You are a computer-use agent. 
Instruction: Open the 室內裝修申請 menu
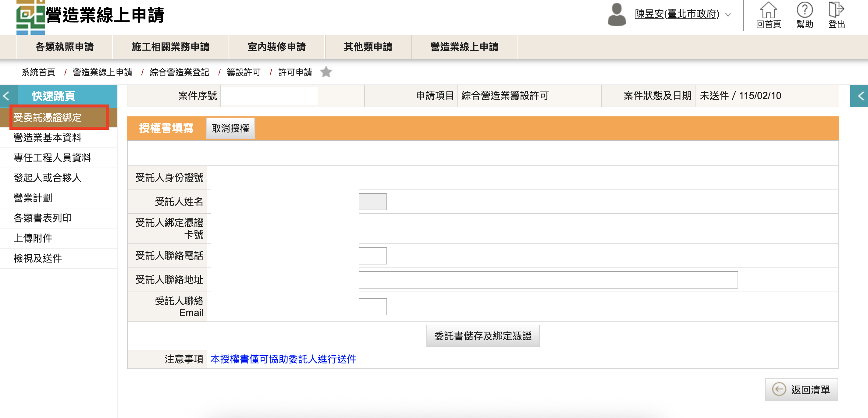coord(277,47)
